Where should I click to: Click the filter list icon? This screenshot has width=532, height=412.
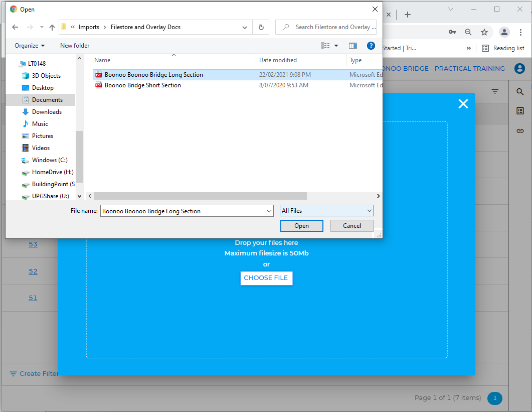click(x=495, y=91)
